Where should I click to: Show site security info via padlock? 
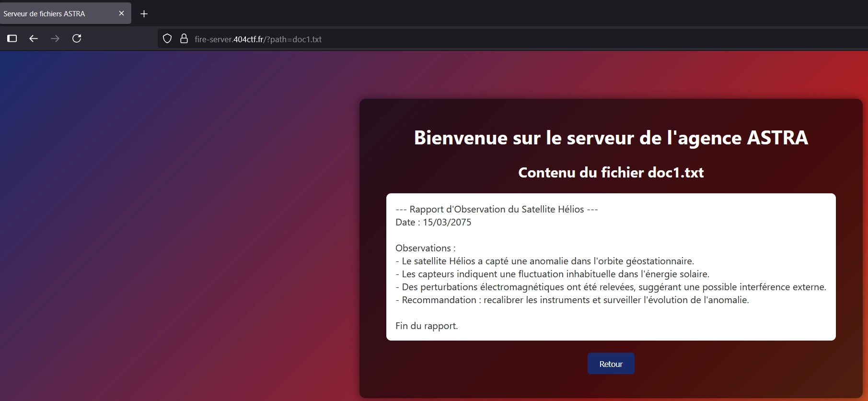[x=184, y=39]
